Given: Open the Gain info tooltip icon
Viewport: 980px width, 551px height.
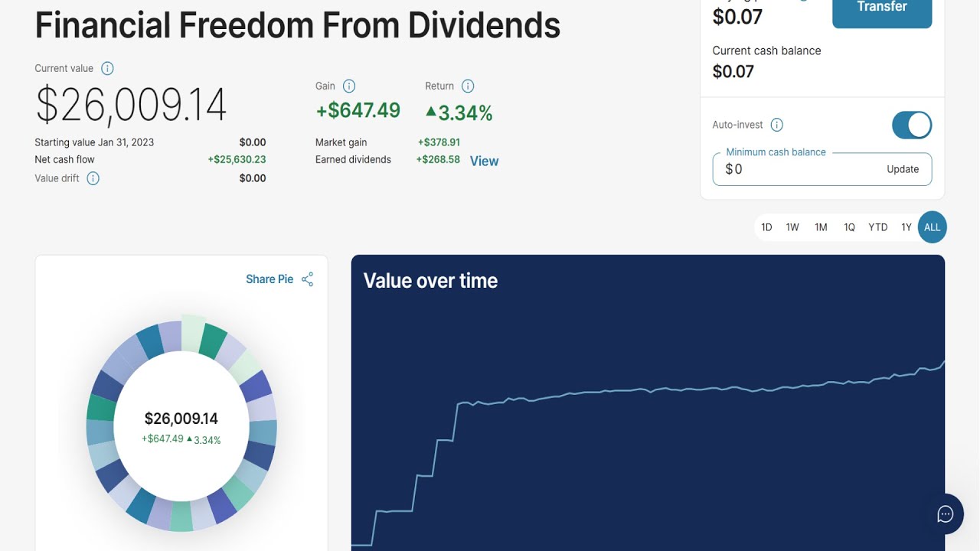Looking at the screenshot, I should pos(349,86).
